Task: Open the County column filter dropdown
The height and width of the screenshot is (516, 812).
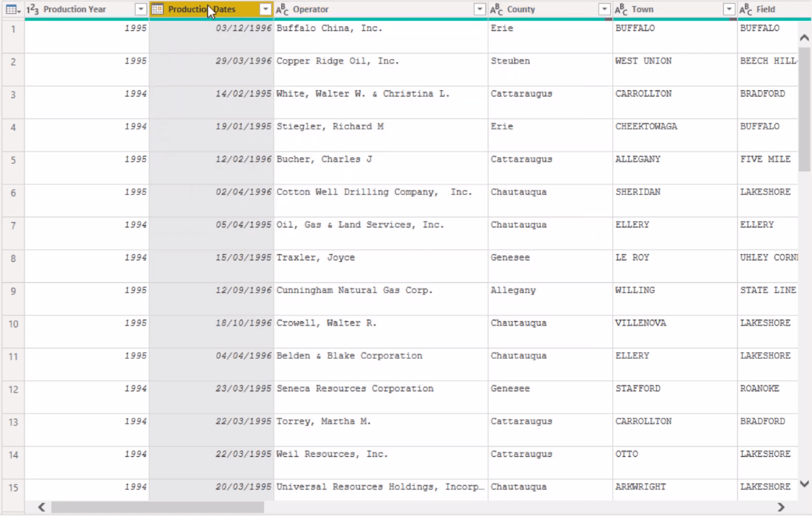Action: pos(604,9)
